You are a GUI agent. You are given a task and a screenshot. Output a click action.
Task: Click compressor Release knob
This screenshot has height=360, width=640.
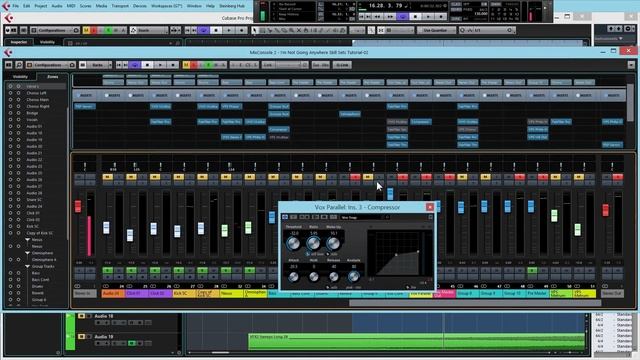point(333,277)
